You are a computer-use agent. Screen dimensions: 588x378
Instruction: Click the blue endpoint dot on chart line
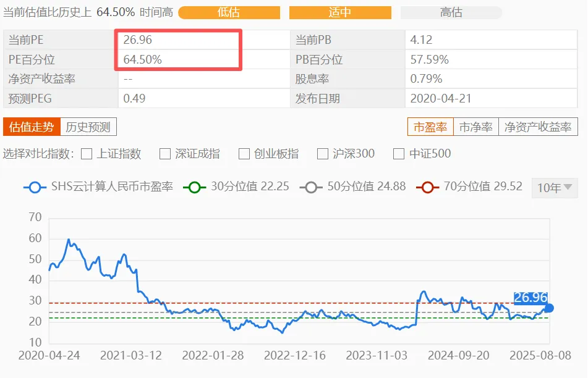[x=548, y=308]
